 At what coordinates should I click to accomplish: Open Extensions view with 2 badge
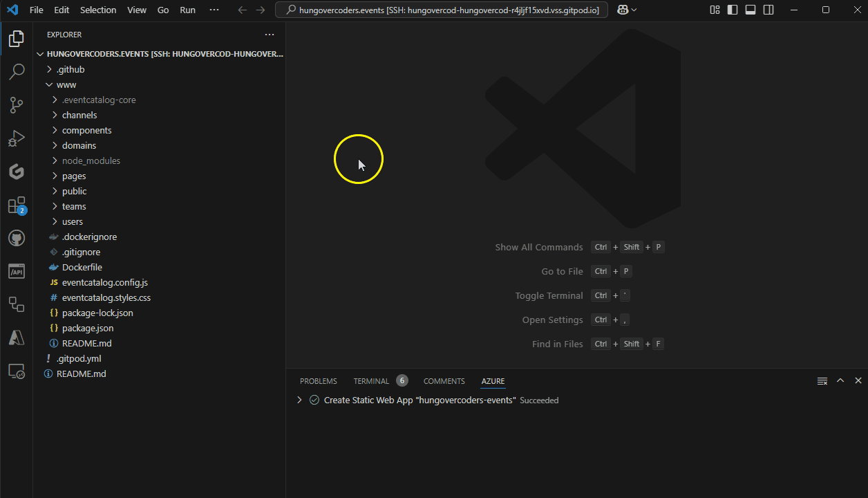pos(17,205)
